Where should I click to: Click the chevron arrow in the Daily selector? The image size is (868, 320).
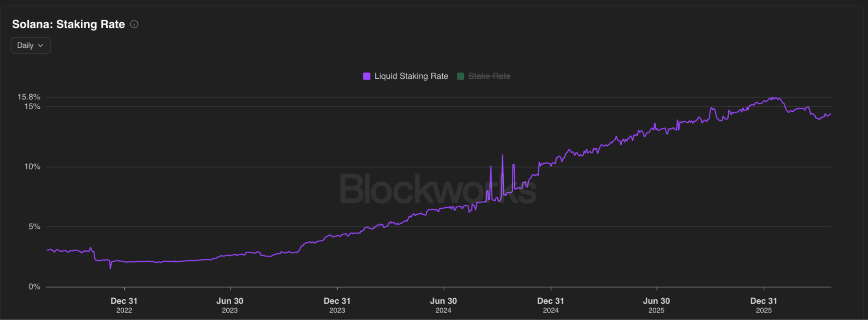(x=41, y=46)
